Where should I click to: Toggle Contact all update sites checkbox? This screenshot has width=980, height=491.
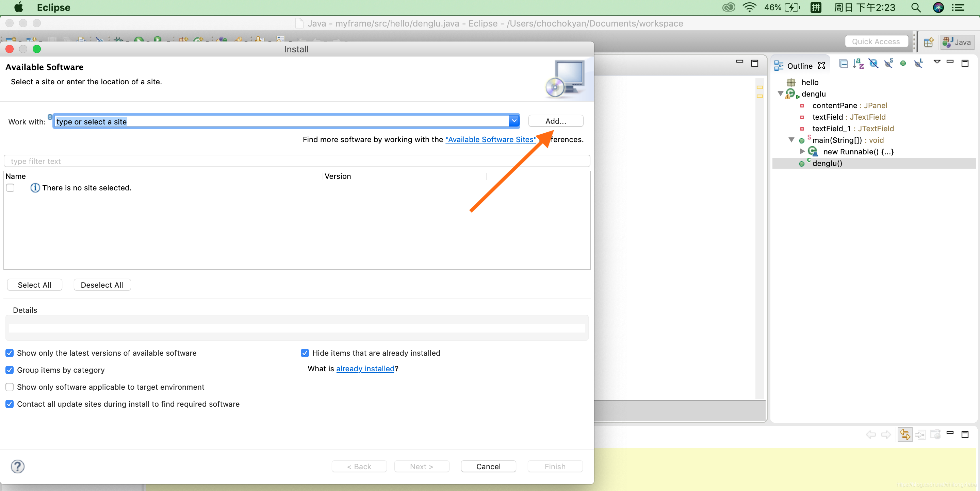[x=10, y=404]
